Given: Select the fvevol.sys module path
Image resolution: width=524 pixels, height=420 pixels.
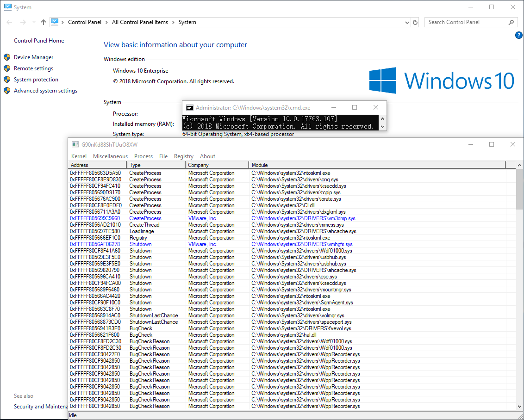Looking at the screenshot, I should point(301,328).
